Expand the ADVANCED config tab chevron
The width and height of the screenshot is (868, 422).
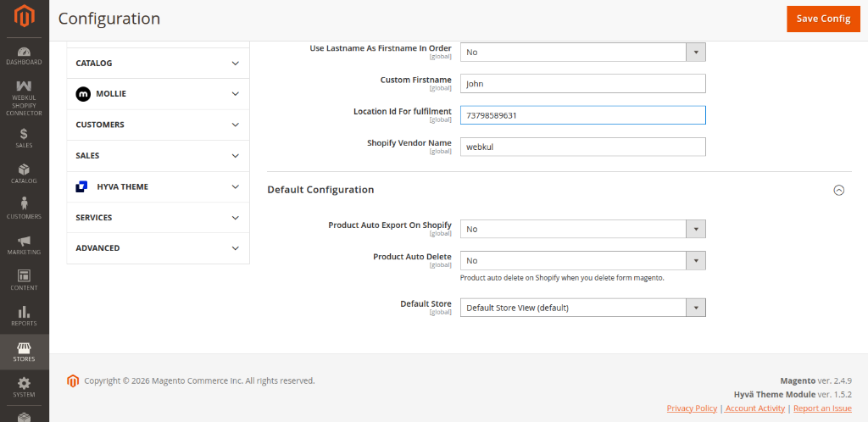236,247
